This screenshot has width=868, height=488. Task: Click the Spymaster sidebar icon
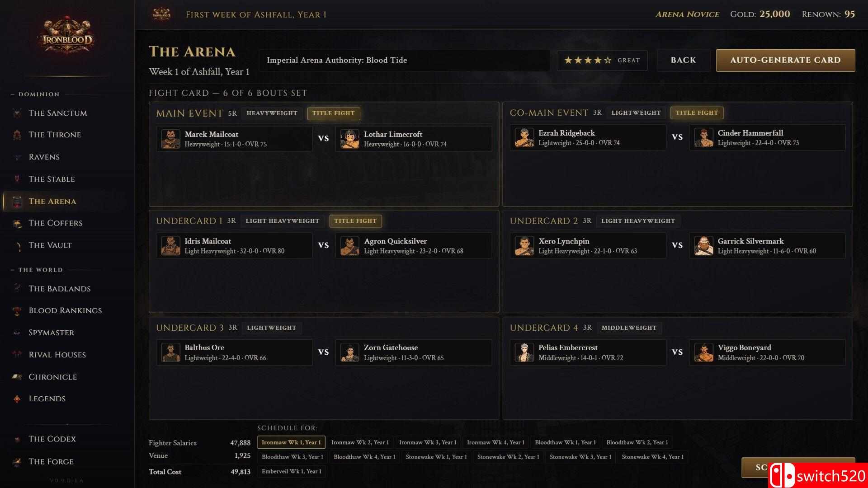(17, 333)
